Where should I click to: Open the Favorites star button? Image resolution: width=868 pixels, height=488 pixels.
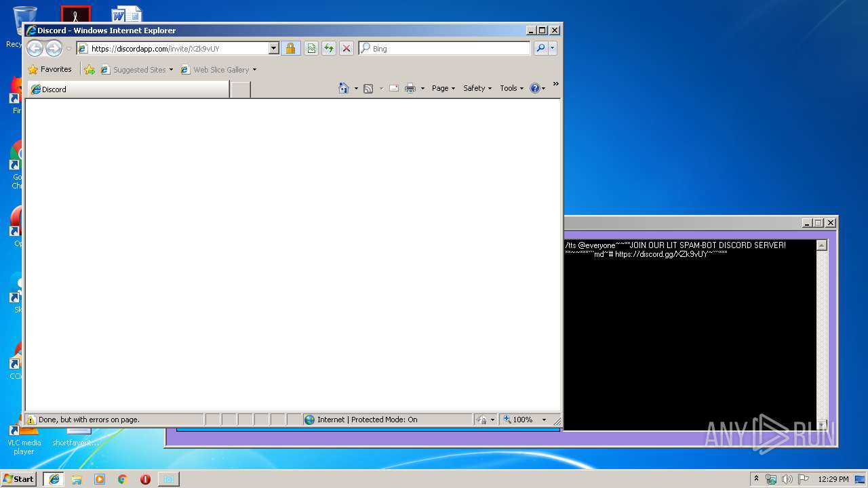point(50,69)
